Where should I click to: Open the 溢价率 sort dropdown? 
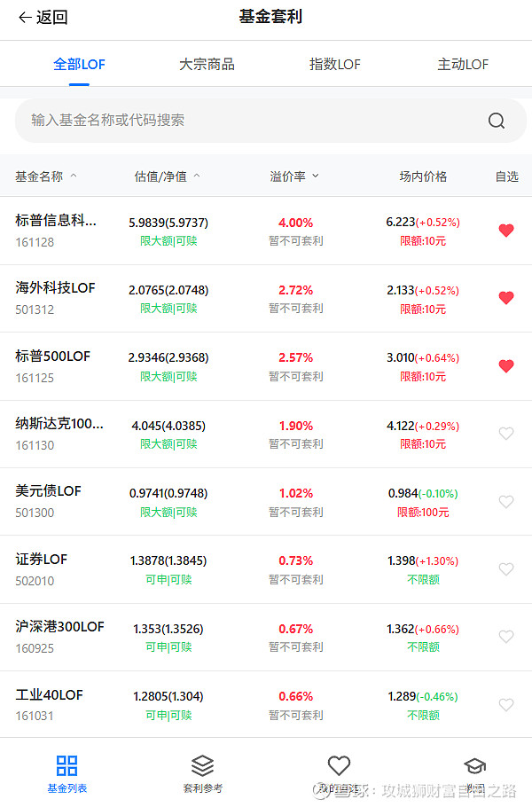pos(316,176)
